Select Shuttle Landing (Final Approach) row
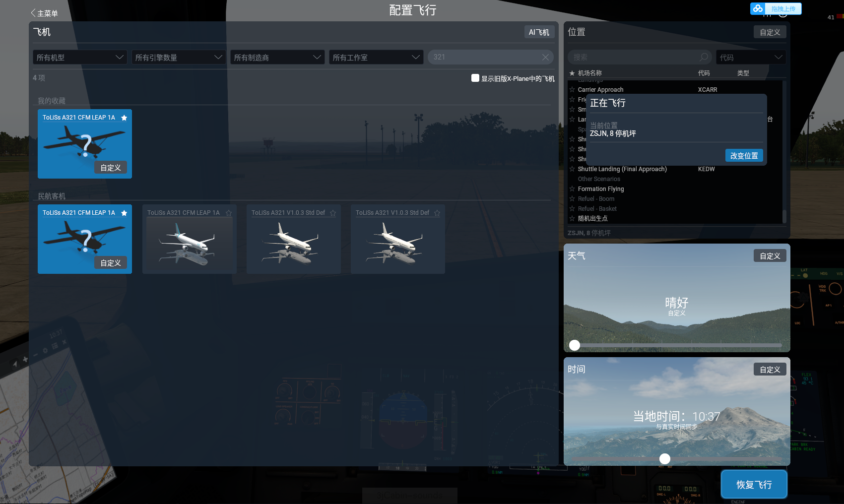844x504 pixels. [675, 169]
